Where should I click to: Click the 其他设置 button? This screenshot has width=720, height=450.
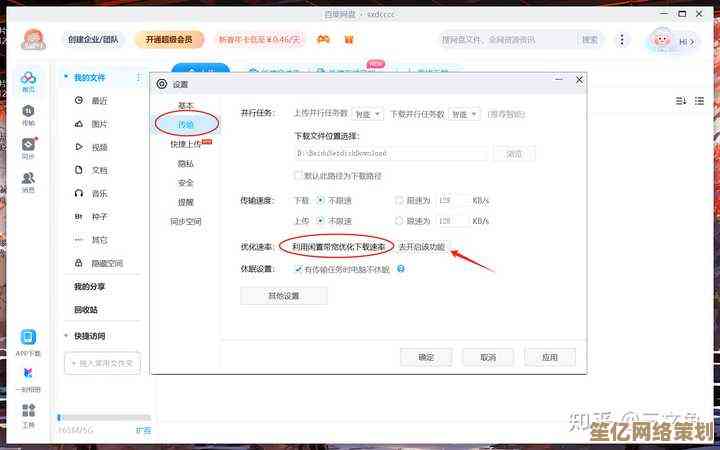pos(283,296)
